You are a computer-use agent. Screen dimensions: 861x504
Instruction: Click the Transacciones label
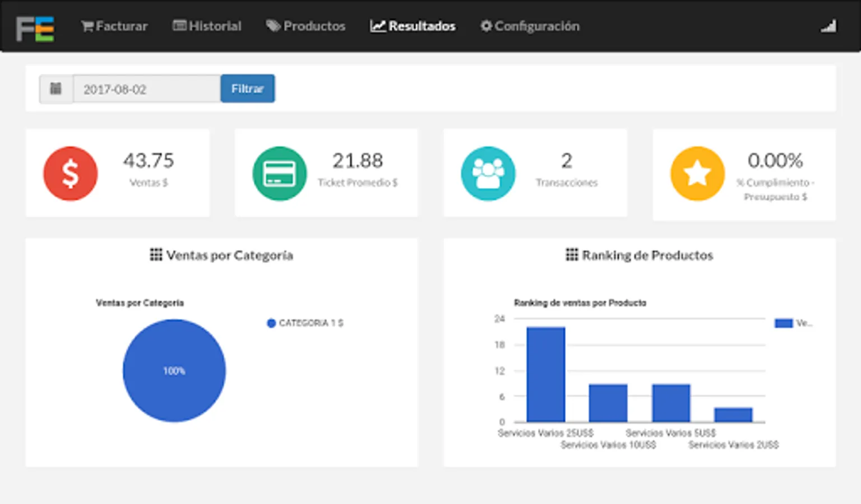tap(567, 183)
